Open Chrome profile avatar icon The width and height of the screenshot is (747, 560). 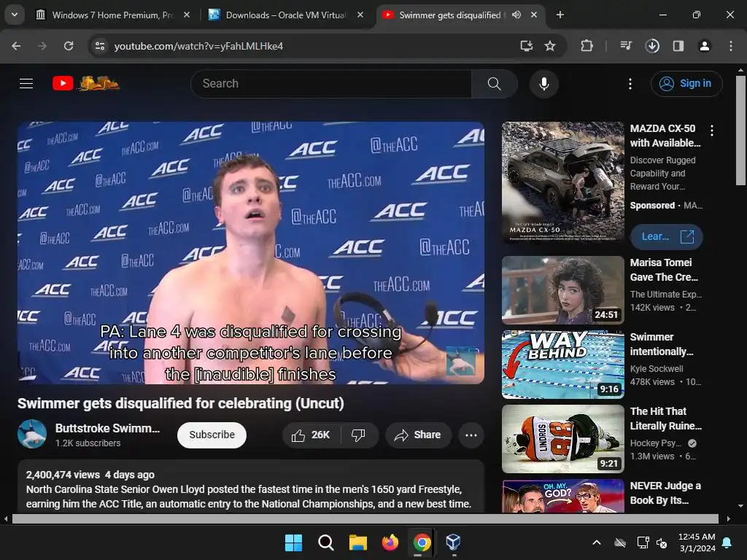pyautogui.click(x=705, y=46)
